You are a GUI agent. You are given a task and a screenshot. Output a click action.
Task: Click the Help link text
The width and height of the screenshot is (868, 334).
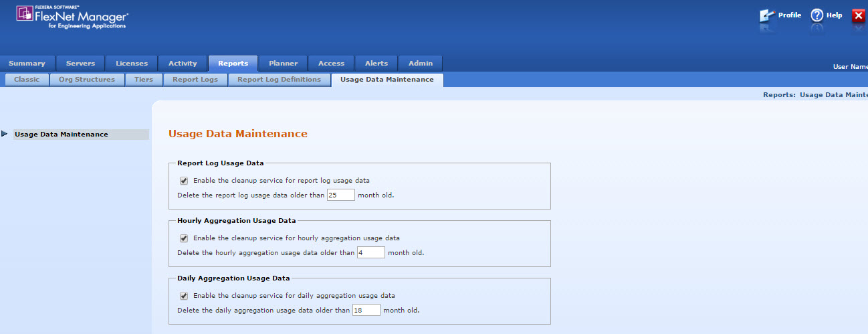[834, 15]
